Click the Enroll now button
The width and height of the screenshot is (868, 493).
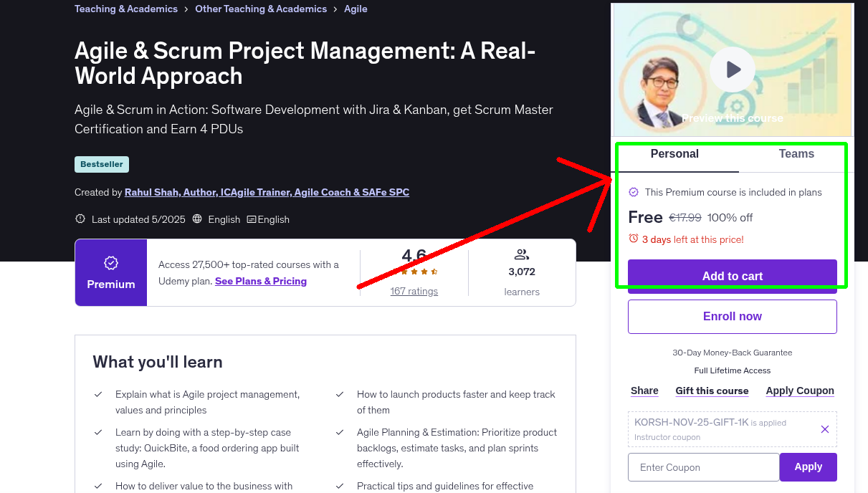point(732,316)
